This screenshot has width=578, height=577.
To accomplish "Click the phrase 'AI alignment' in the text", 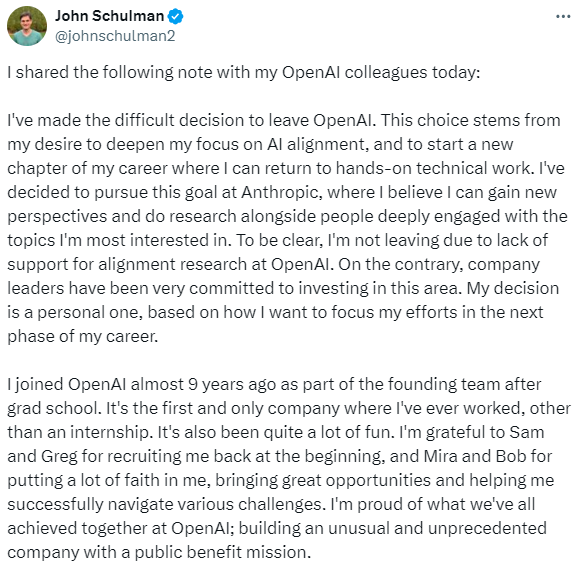I will coord(318,145).
